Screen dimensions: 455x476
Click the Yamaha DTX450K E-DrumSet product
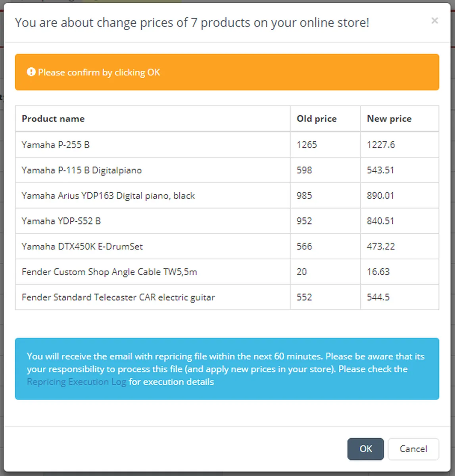[82, 246]
